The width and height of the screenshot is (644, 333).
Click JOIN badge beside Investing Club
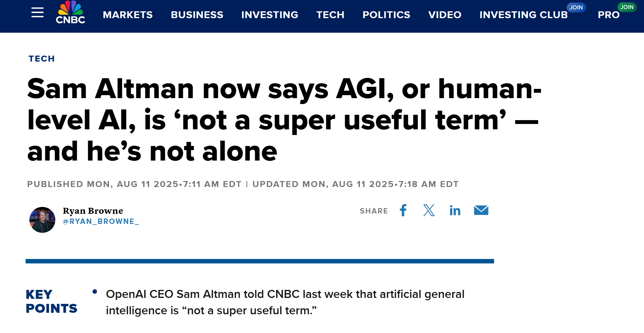click(576, 7)
